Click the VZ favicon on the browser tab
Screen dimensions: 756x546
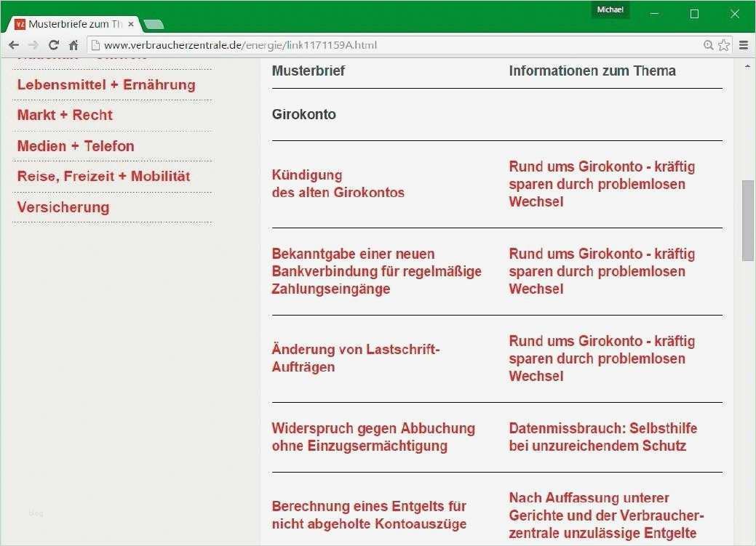20,23
